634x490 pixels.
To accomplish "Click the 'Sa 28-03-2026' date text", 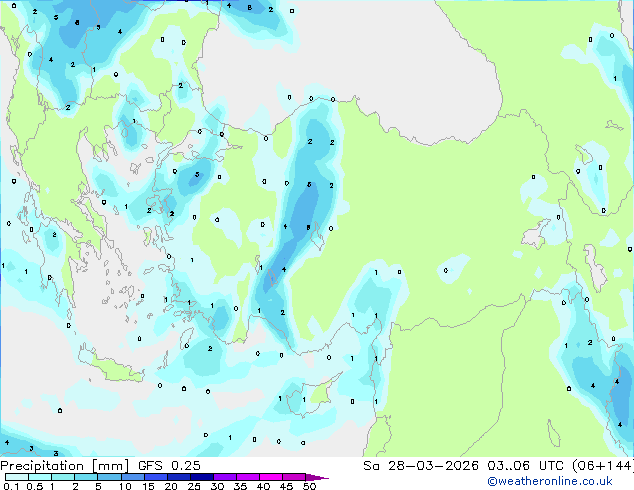I will coord(421,466).
